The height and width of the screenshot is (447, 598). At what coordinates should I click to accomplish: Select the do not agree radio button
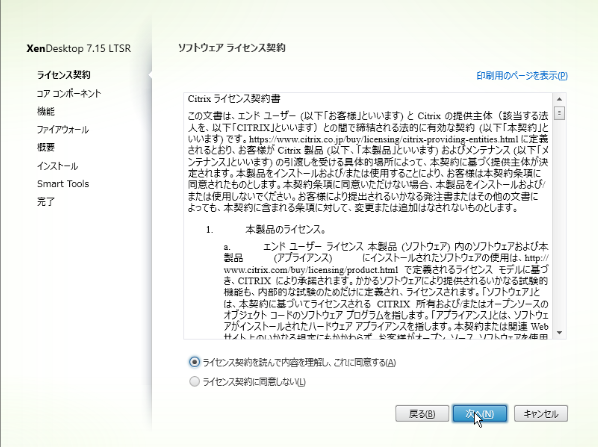click(x=195, y=381)
